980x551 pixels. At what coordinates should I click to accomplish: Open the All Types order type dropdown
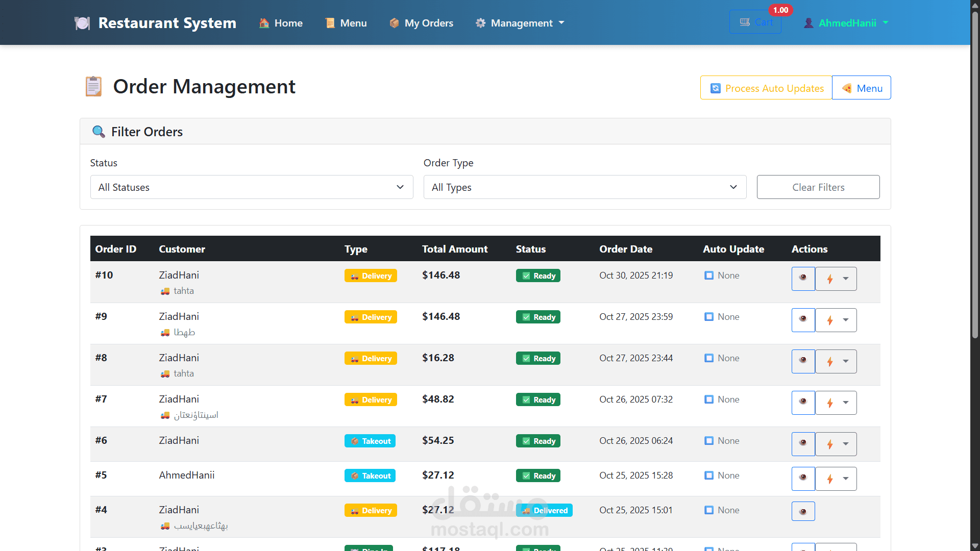pyautogui.click(x=584, y=187)
